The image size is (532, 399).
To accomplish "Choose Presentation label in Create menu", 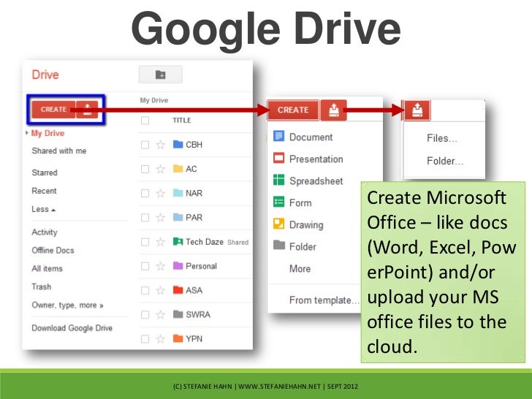I will tap(316, 159).
